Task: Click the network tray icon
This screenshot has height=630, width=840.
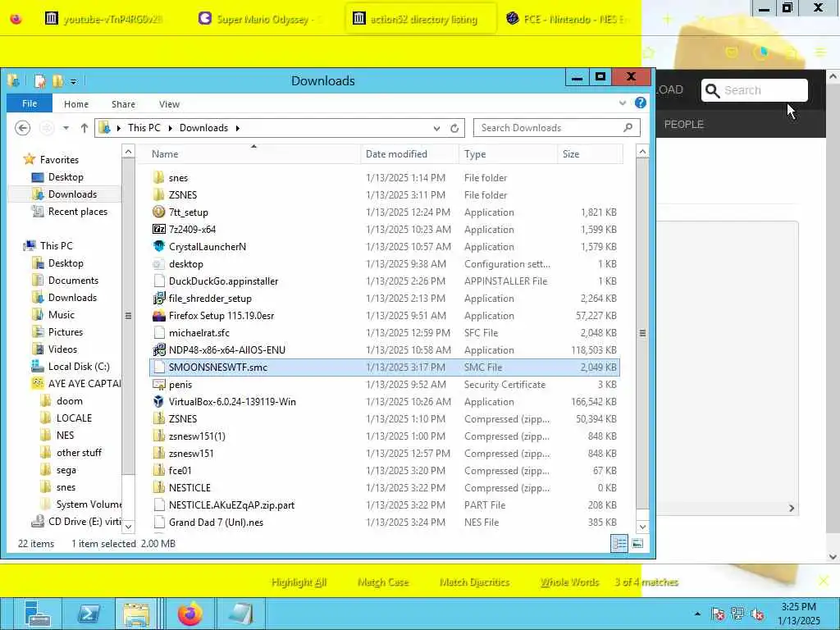Action: coord(737,614)
